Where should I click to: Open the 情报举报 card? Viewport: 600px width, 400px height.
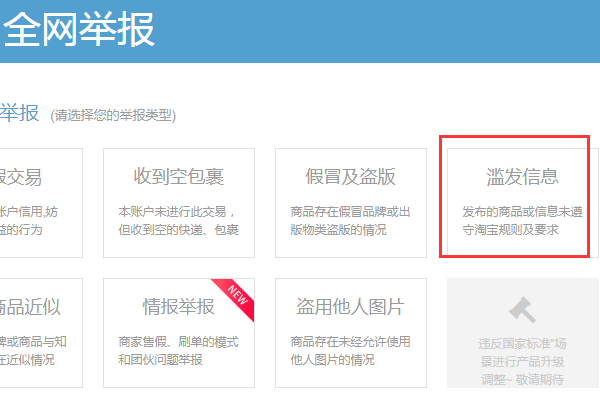click(x=179, y=333)
